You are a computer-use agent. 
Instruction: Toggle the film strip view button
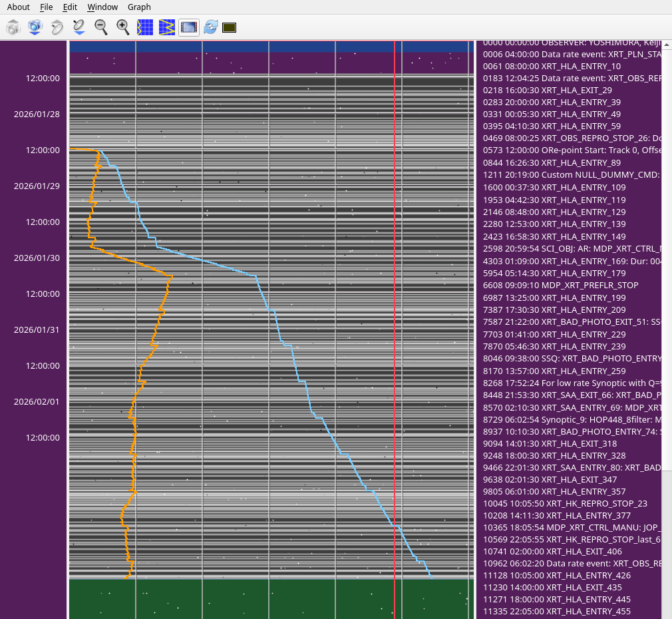click(x=189, y=27)
